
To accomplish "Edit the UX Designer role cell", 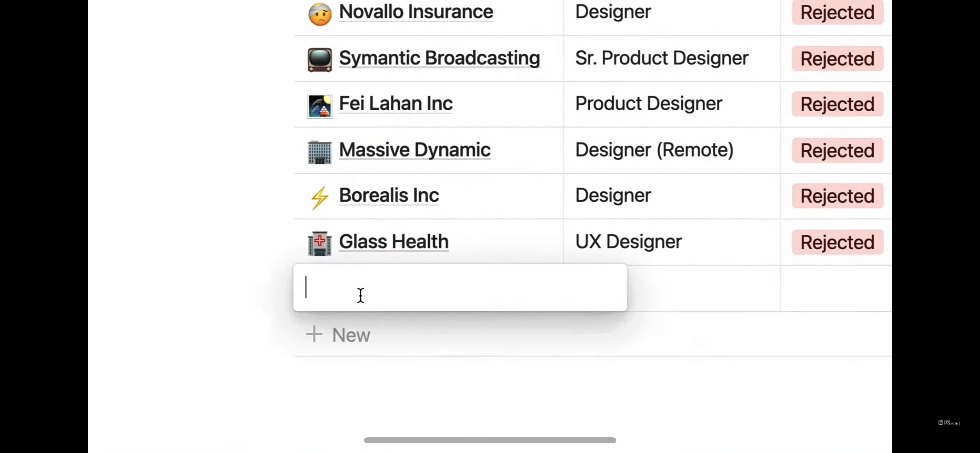I will (x=672, y=242).
